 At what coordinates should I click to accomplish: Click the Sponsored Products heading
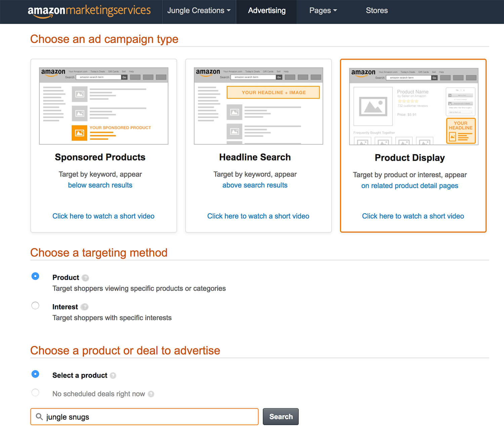tap(100, 157)
